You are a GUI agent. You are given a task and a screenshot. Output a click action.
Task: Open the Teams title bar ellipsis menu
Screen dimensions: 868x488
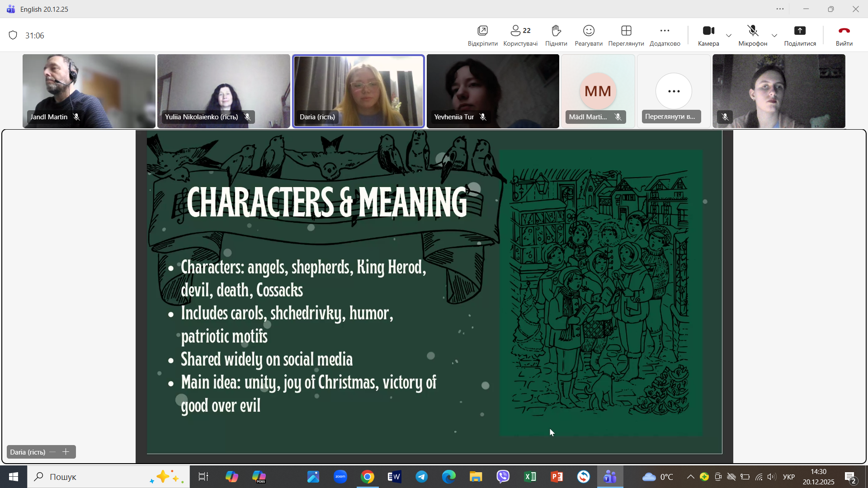click(x=780, y=9)
